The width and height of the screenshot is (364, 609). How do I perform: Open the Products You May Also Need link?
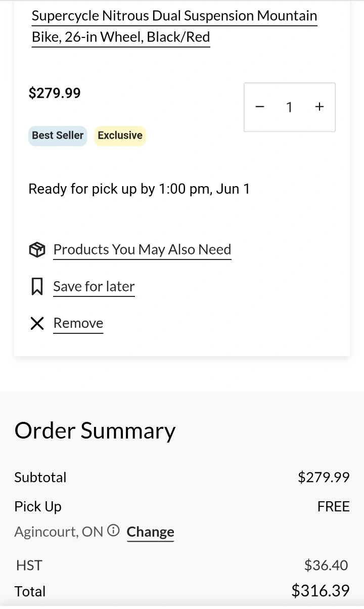pos(142,249)
